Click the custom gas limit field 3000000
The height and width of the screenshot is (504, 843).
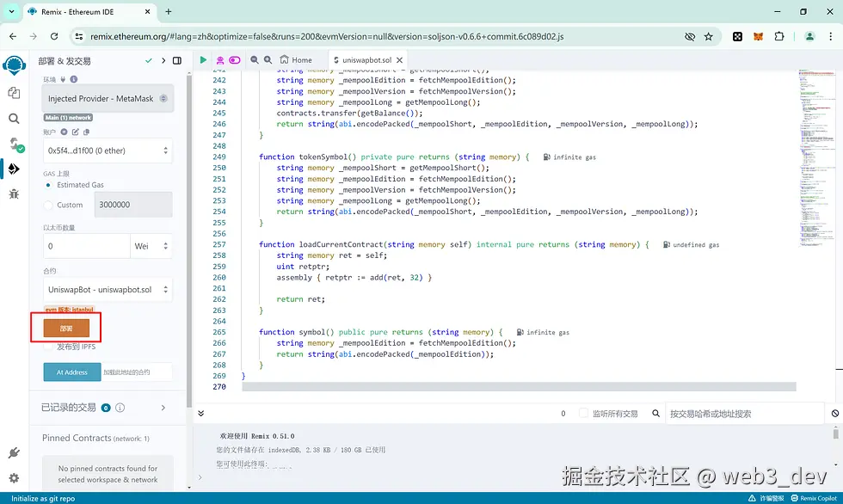point(133,205)
